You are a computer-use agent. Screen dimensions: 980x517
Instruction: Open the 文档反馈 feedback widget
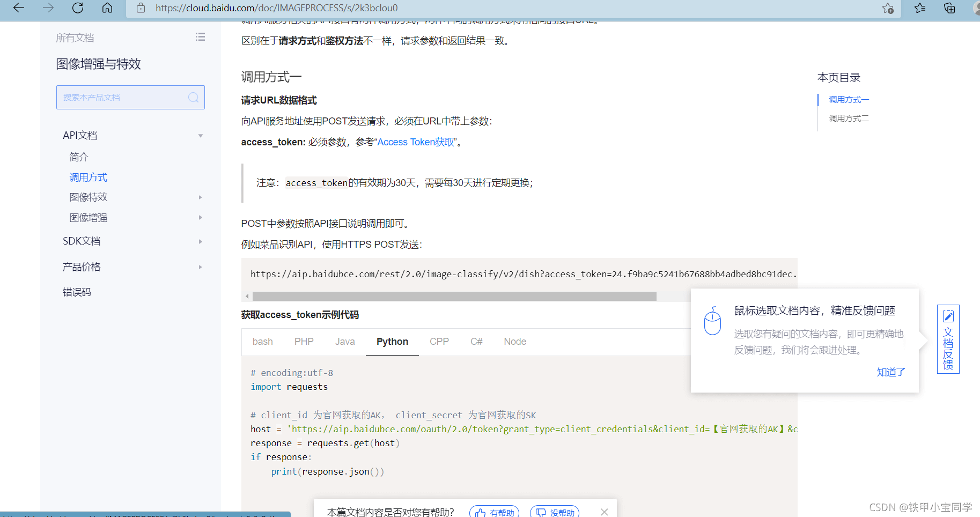(x=948, y=339)
